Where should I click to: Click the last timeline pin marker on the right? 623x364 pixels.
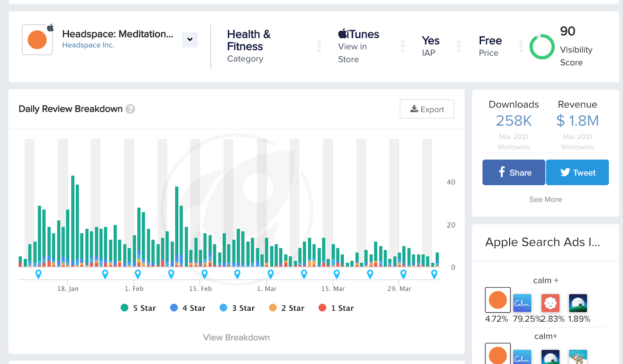point(434,274)
